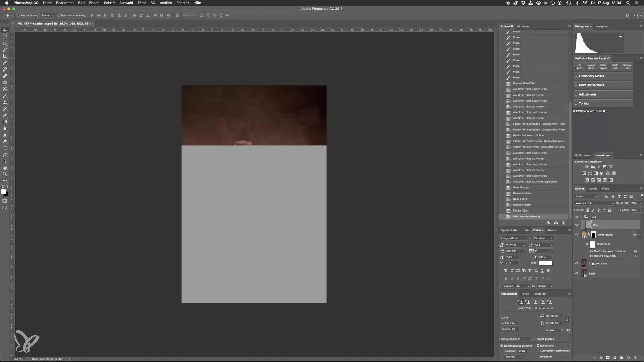Click text color swatch Farbe
The width and height of the screenshot is (644, 362).
(x=545, y=263)
